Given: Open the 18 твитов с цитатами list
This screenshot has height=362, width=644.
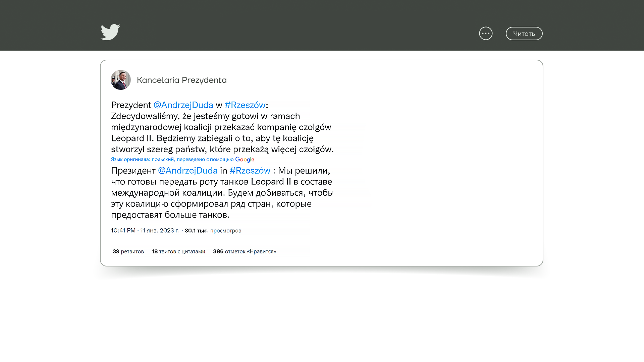Looking at the screenshot, I should (178, 251).
